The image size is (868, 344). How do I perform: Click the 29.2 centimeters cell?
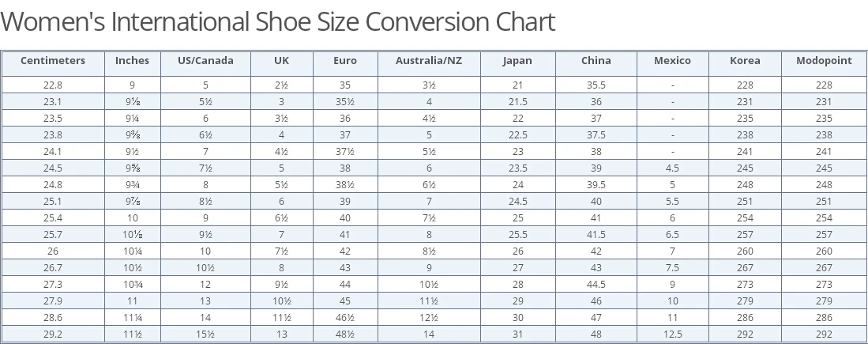click(53, 335)
